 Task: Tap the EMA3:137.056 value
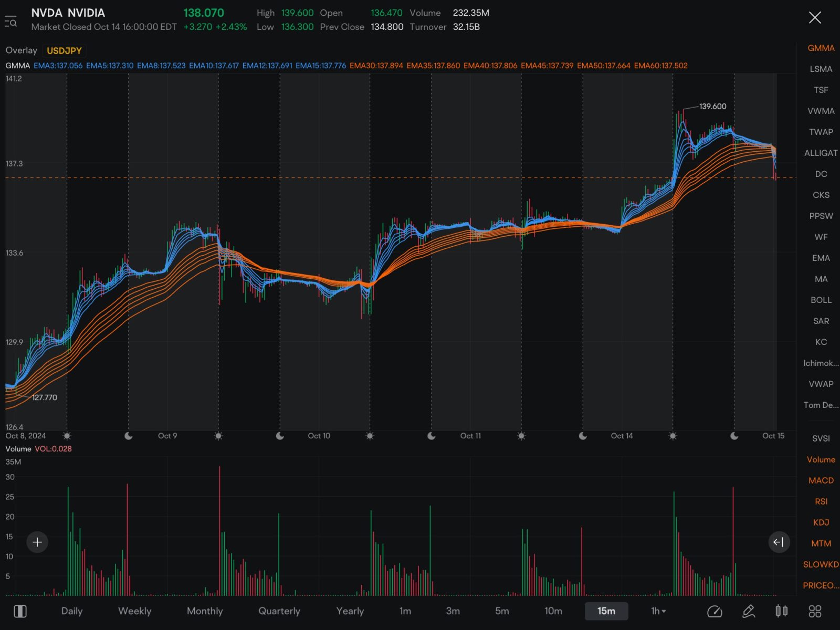[x=58, y=66]
